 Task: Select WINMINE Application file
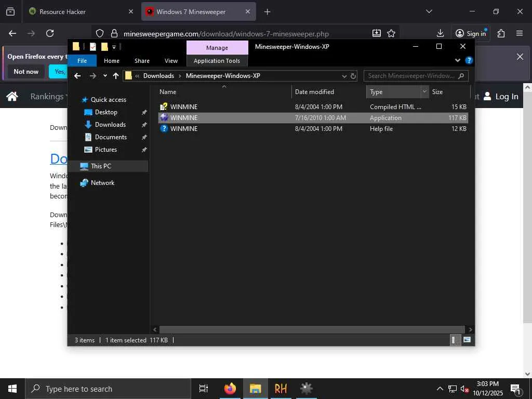click(313, 118)
